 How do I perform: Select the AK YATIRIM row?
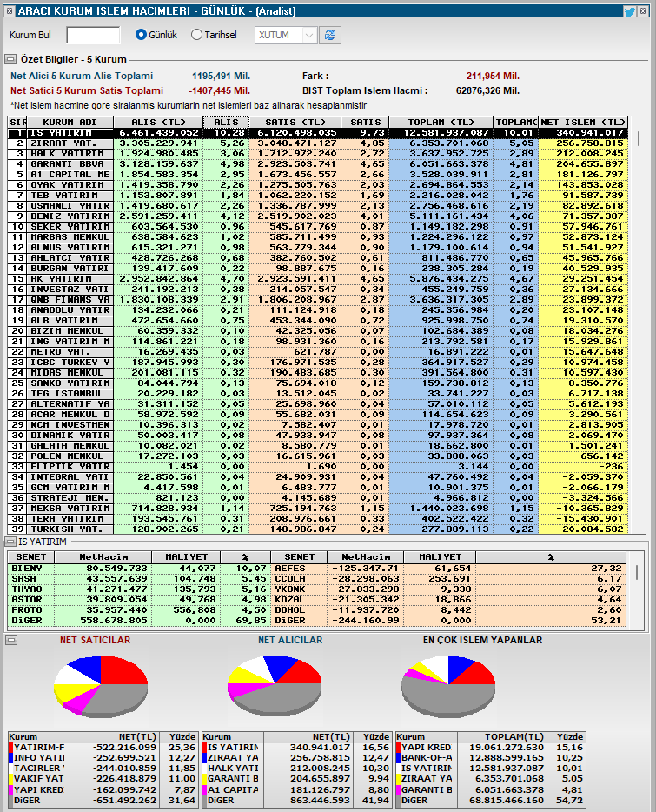317,278
